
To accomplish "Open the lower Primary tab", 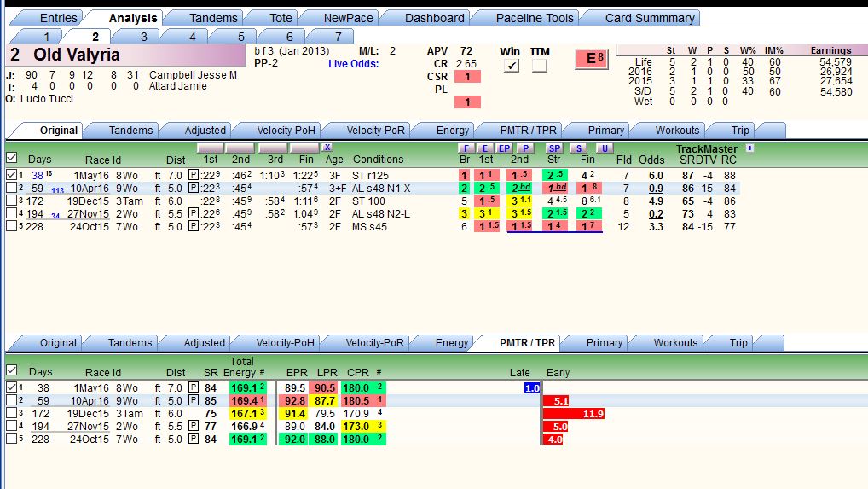I will tap(604, 343).
